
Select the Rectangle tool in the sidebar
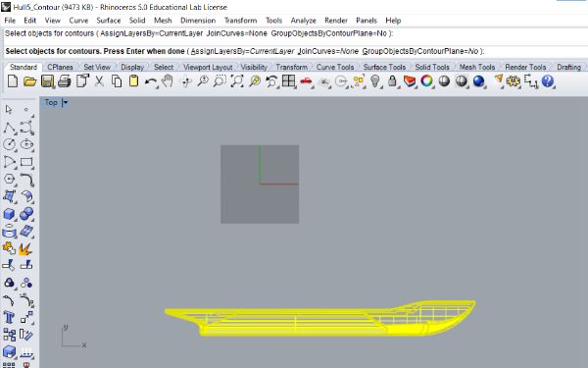(x=26, y=162)
